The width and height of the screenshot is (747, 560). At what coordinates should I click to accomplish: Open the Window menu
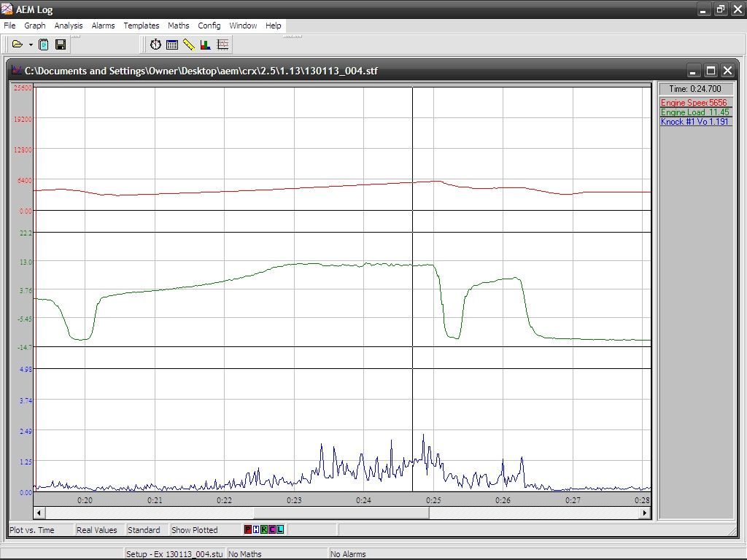(243, 26)
